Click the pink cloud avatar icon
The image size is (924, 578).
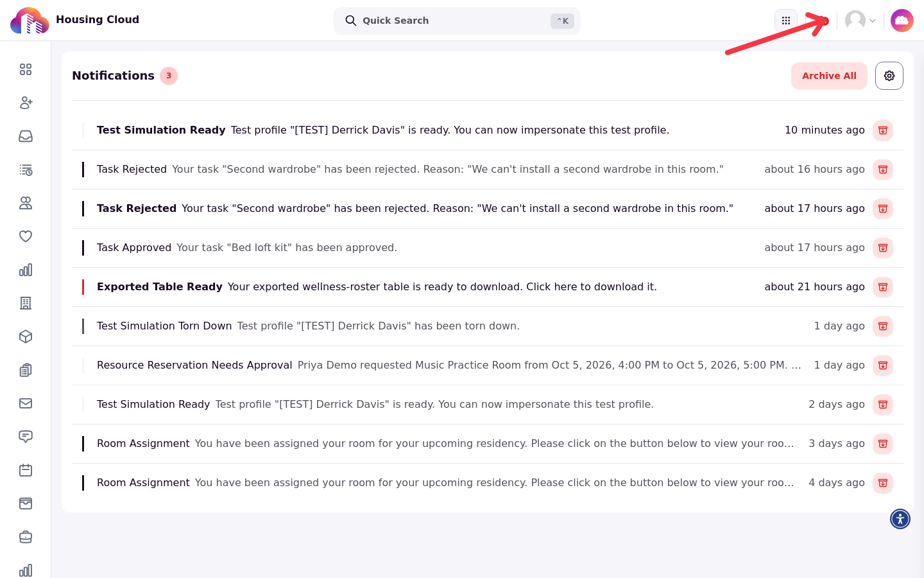(902, 21)
